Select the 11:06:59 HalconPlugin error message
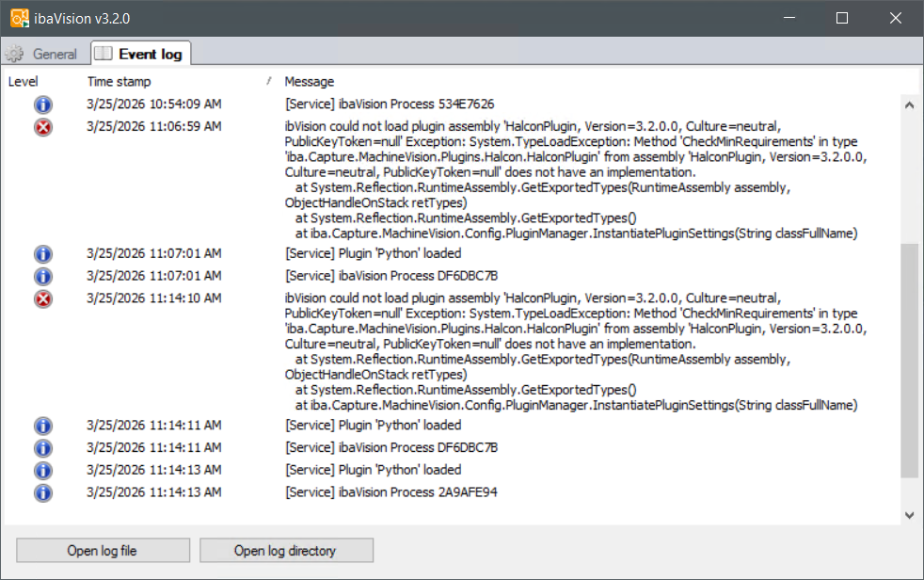Image resolution: width=924 pixels, height=580 pixels. pos(576,180)
